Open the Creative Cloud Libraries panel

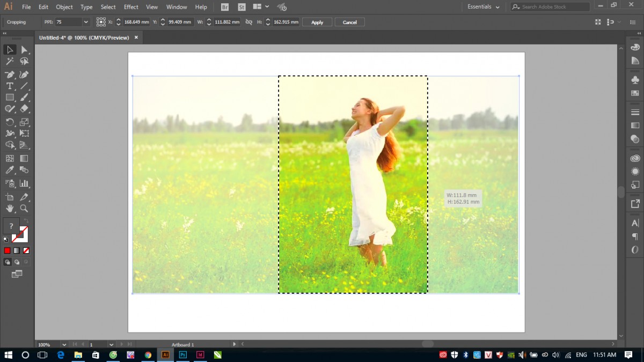click(635, 159)
